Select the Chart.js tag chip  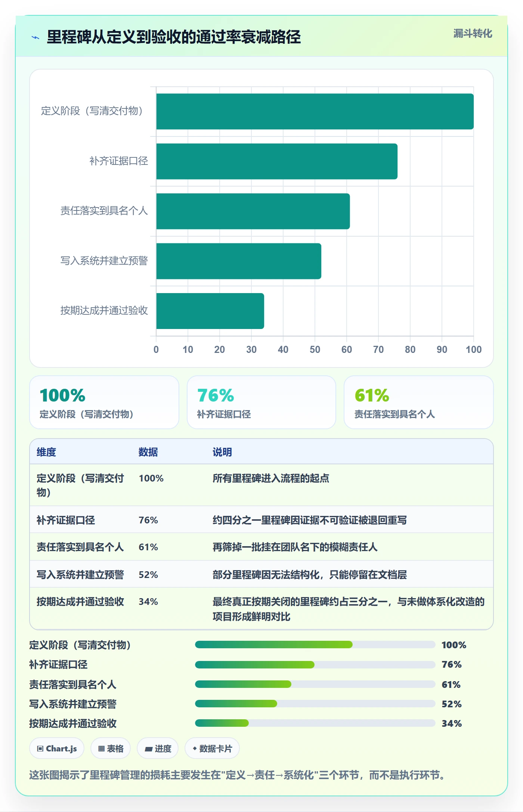click(x=57, y=748)
